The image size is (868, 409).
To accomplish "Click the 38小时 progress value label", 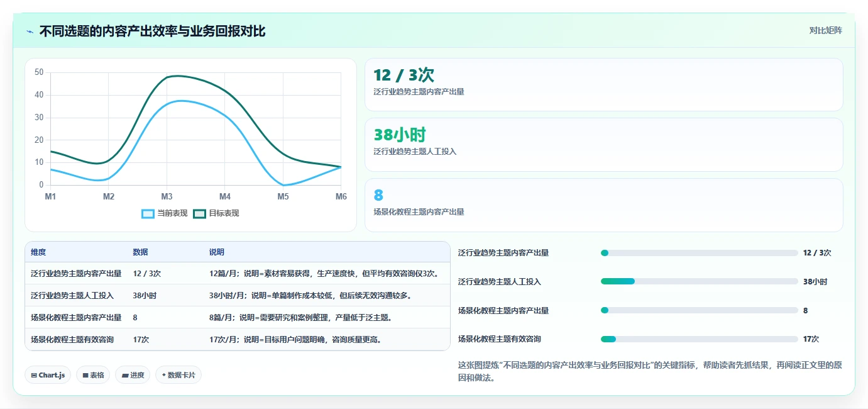I will (x=815, y=282).
